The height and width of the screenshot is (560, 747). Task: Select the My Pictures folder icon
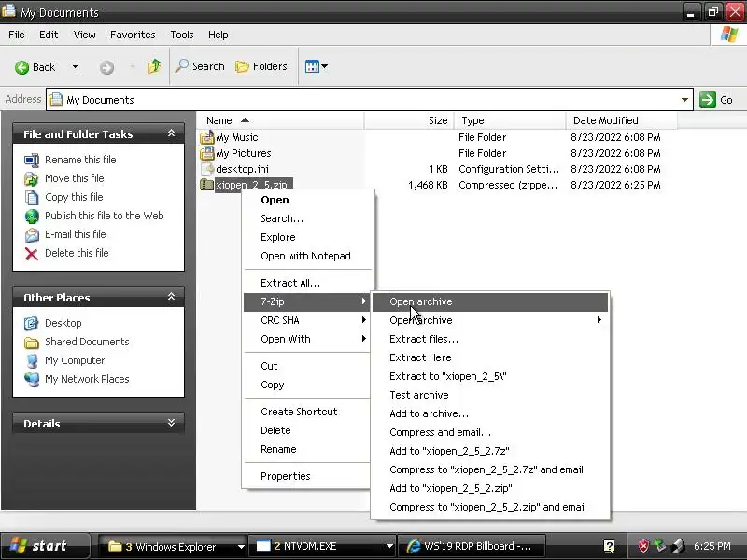point(206,153)
